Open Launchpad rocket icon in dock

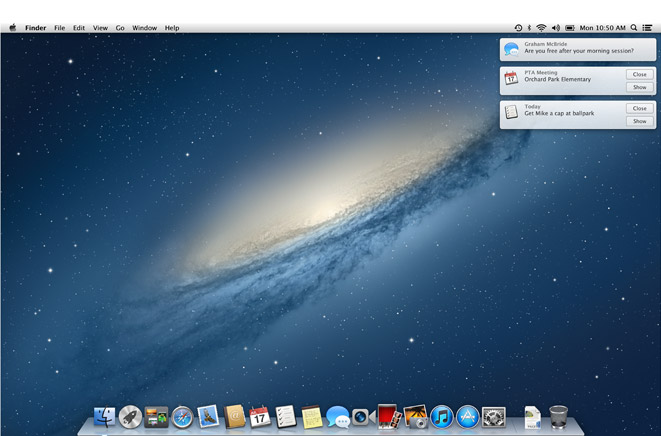tap(130, 417)
